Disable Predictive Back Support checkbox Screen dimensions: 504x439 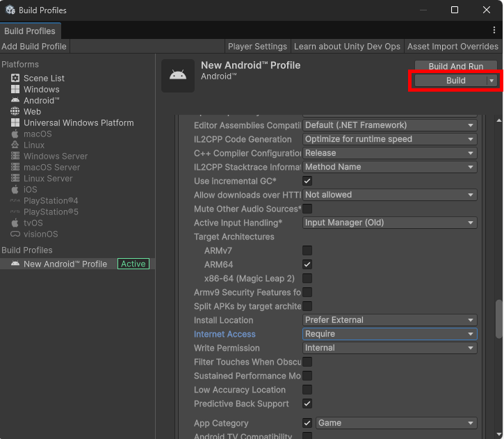tap(307, 404)
